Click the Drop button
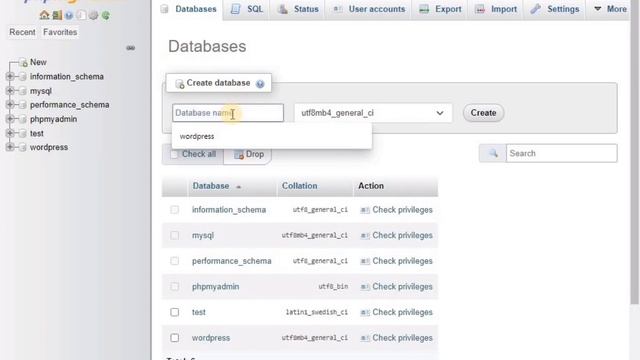The width and height of the screenshot is (640, 360). tap(249, 154)
